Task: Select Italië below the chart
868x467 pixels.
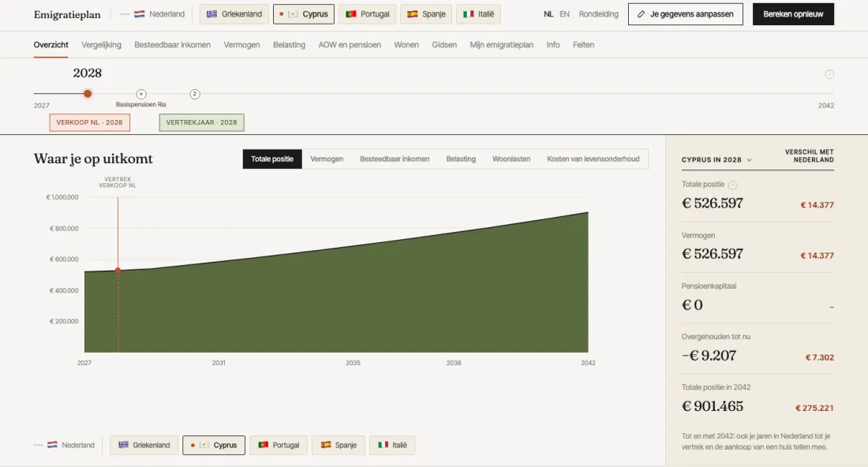Action: [x=392, y=445]
